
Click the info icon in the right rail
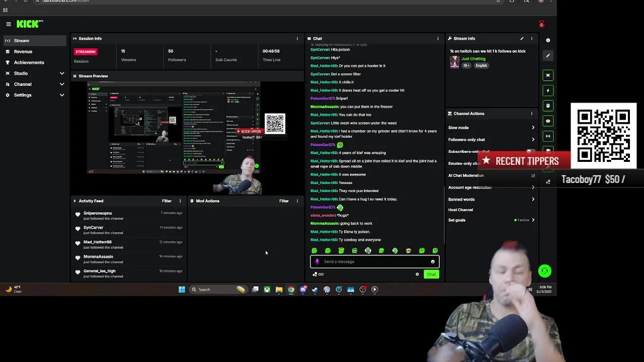click(548, 40)
